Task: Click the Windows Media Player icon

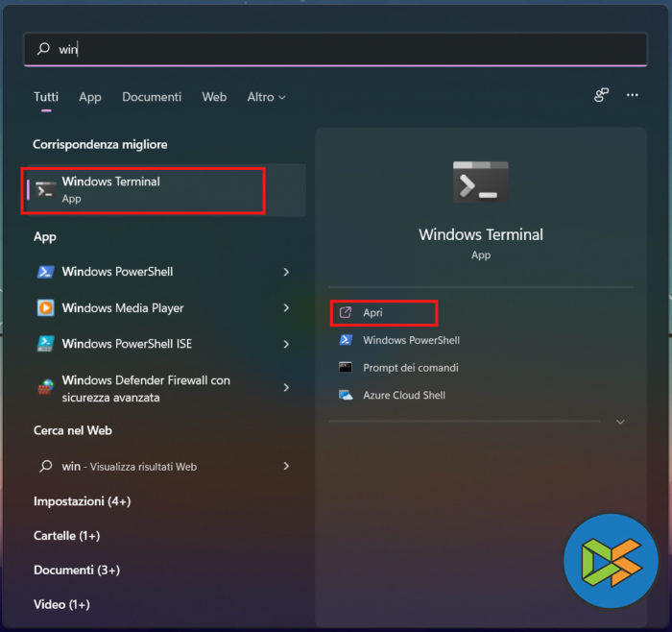Action: click(45, 308)
